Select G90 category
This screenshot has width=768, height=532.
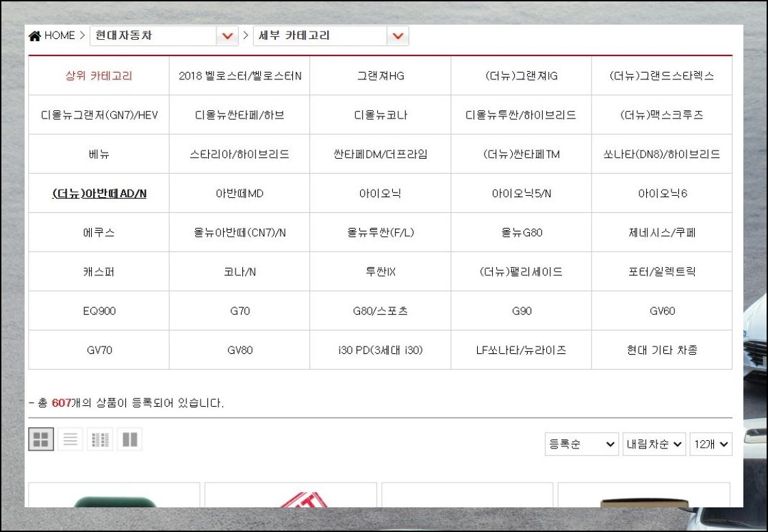click(521, 311)
